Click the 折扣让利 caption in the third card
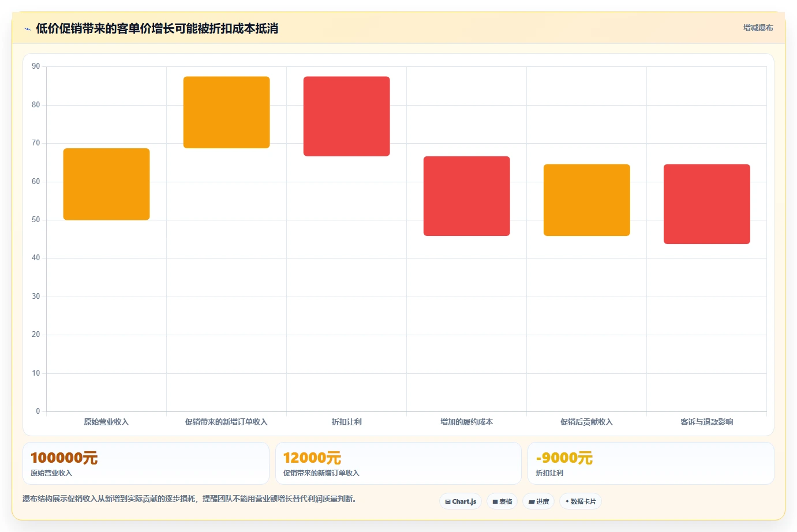 coord(549,473)
